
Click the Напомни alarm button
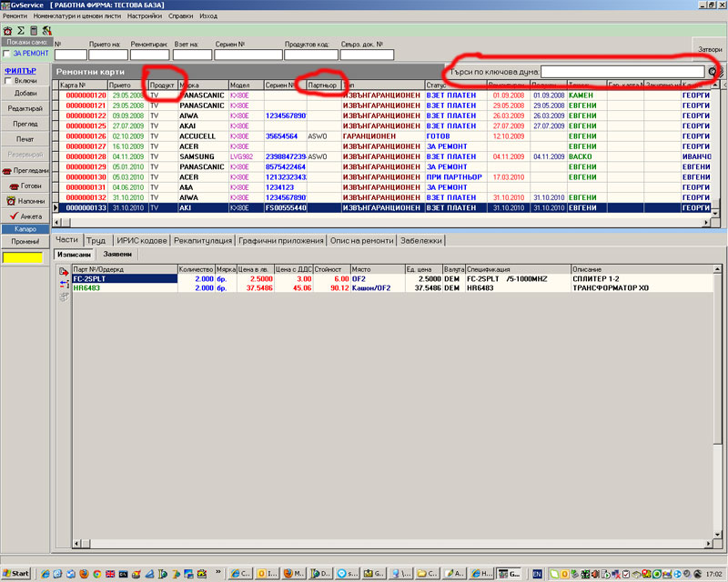point(25,201)
